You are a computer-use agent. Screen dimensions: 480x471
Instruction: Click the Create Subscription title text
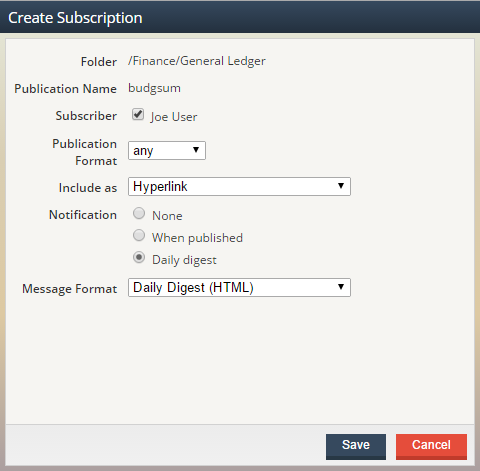[75, 18]
